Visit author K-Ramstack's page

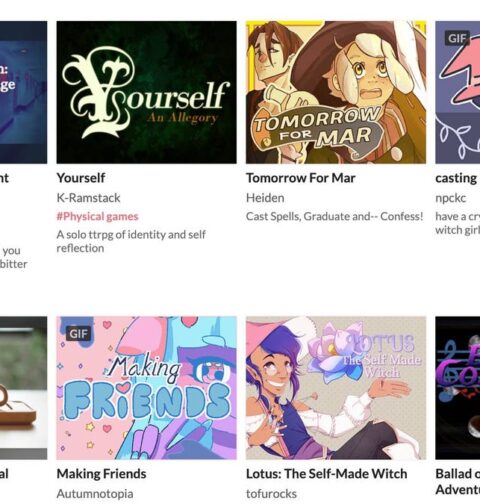pos(88,198)
